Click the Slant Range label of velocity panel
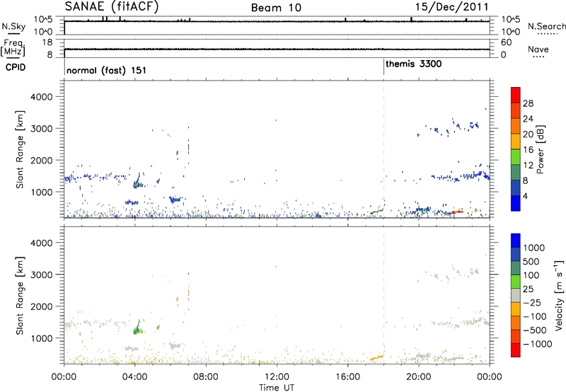Image resolution: width=566 pixels, height=392 pixels. [20, 295]
